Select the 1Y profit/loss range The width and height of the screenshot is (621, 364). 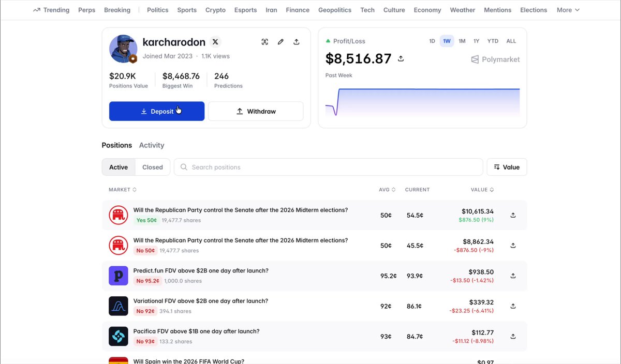click(477, 41)
